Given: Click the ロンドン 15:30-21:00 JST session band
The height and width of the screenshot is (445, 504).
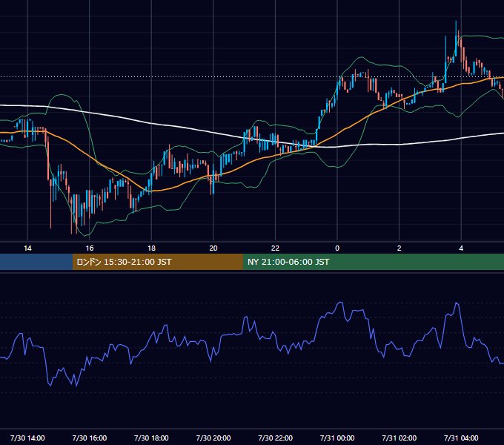Looking at the screenshot, I should point(157,262).
